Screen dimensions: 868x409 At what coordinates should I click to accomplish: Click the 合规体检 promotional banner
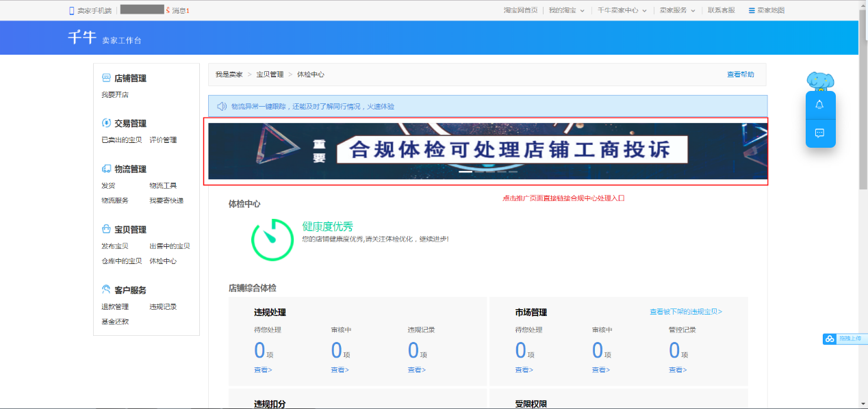[x=487, y=150]
